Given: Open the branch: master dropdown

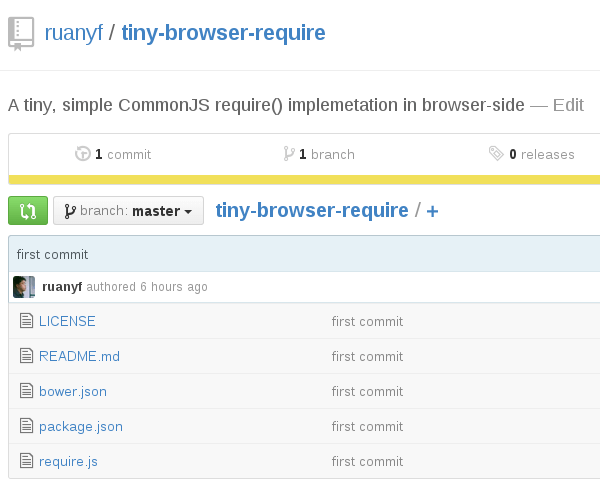Looking at the screenshot, I should (128, 211).
